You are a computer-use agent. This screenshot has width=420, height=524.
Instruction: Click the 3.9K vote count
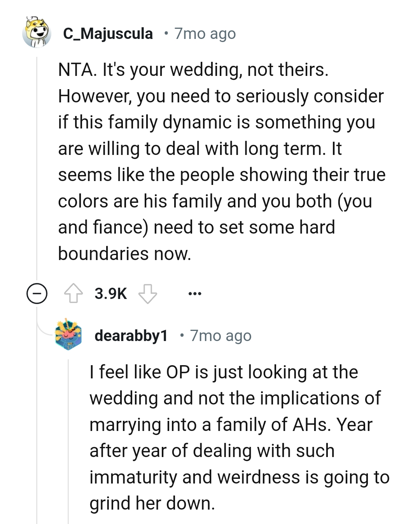pos(110,294)
